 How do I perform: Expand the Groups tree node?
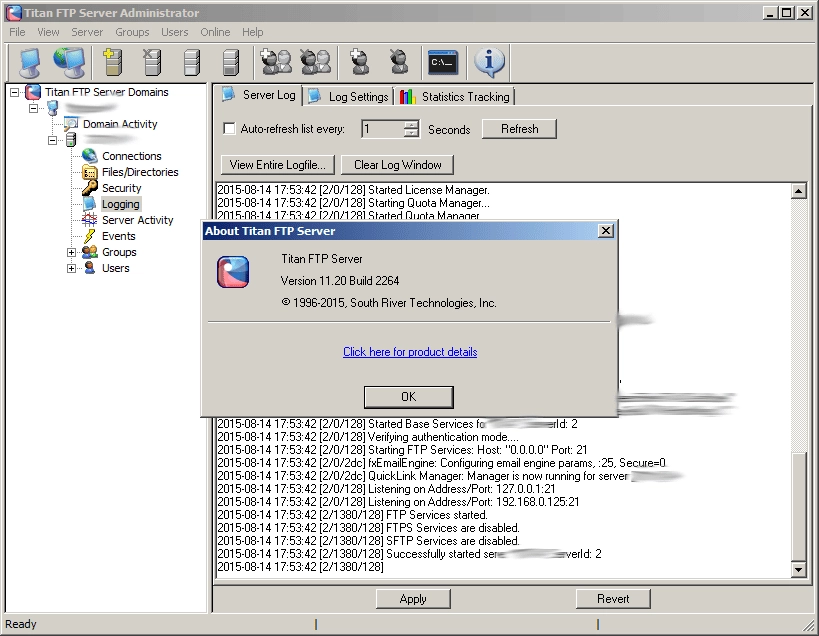72,252
